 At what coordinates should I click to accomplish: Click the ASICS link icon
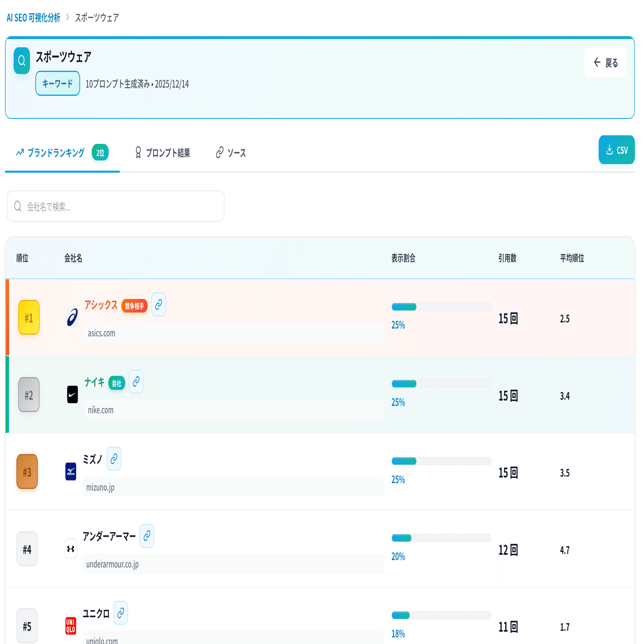tap(158, 304)
